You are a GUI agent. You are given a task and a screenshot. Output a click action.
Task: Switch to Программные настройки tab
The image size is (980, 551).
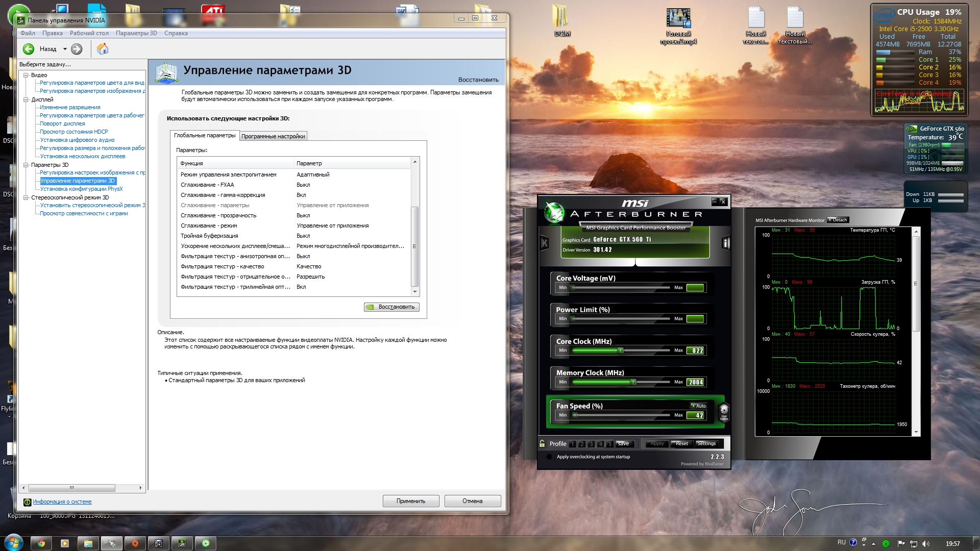tap(273, 136)
